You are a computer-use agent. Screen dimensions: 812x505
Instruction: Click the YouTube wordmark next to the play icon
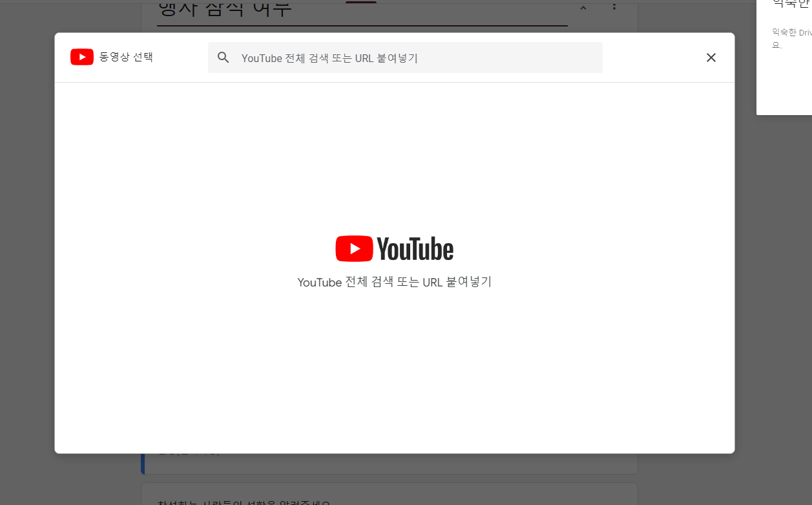(417, 248)
